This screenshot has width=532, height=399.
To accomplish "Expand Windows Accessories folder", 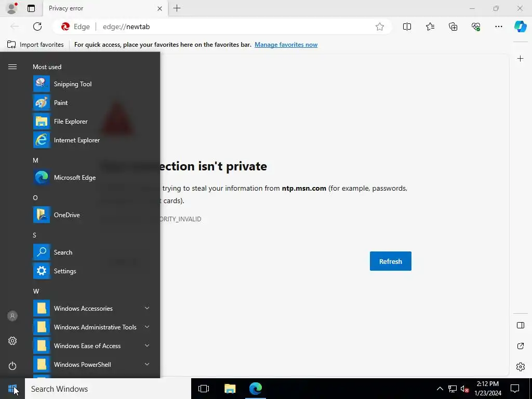I will tap(91, 308).
